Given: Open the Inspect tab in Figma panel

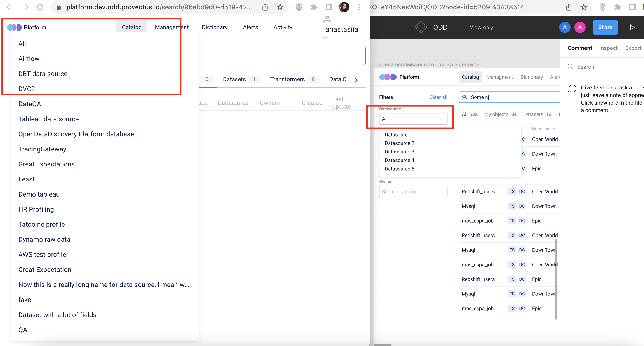Looking at the screenshot, I should pyautogui.click(x=608, y=48).
